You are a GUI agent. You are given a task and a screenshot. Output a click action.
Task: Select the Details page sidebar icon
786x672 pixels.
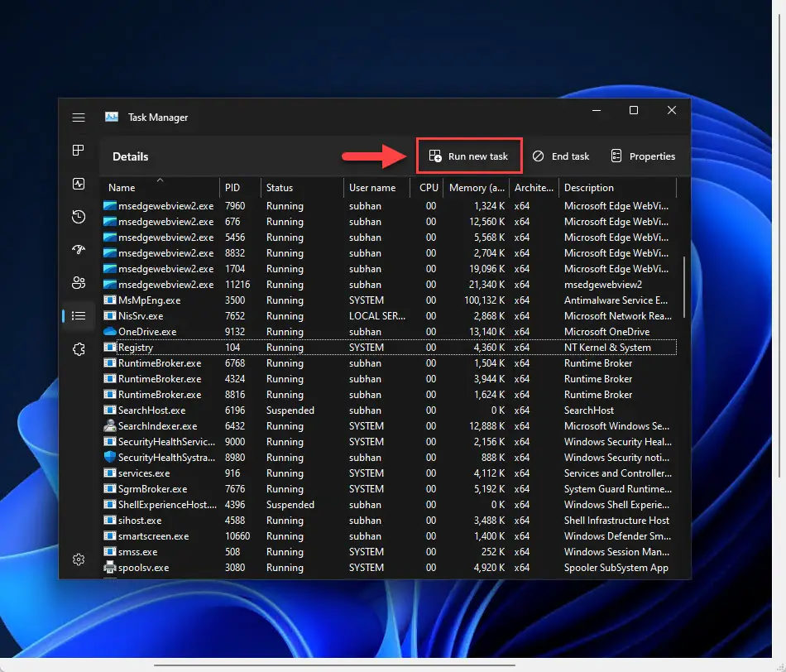[x=79, y=315]
